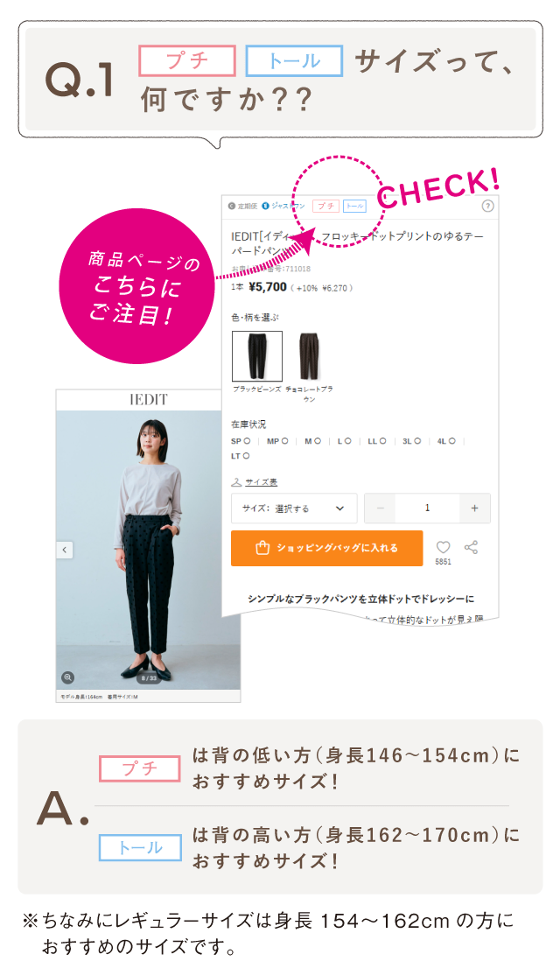Click the 定期便 icon in product header

click(x=232, y=207)
